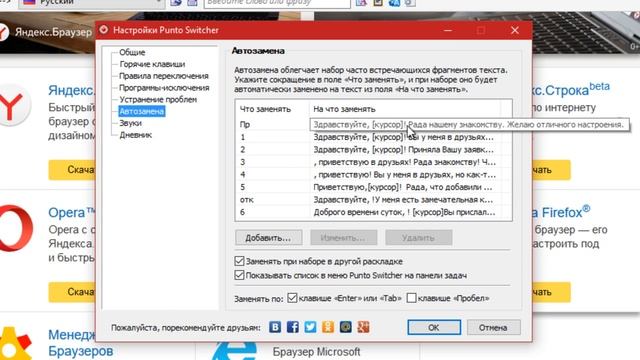The image size is (640, 360).
Task: Share via the Twitter bird icon
Action: point(310,327)
